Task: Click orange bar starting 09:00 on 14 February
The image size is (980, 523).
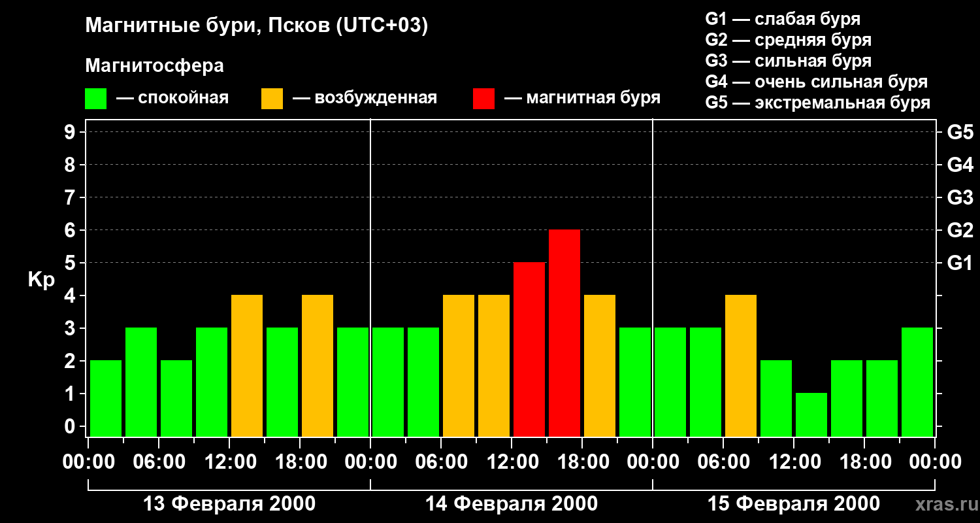Action: [494, 365]
